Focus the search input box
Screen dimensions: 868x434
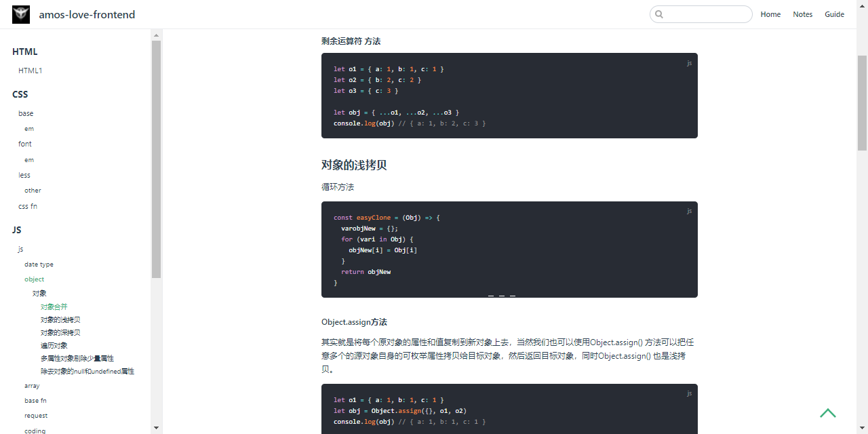click(701, 14)
